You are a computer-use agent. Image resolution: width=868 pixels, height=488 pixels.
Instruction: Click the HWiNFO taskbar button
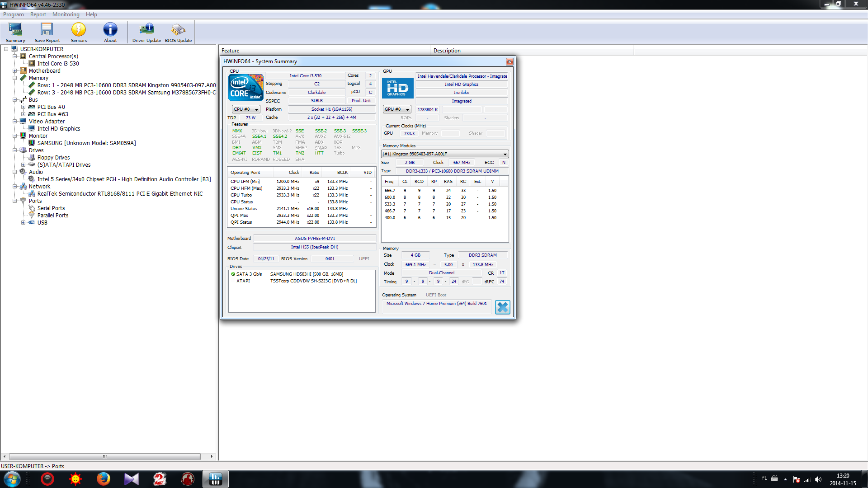[x=216, y=479]
